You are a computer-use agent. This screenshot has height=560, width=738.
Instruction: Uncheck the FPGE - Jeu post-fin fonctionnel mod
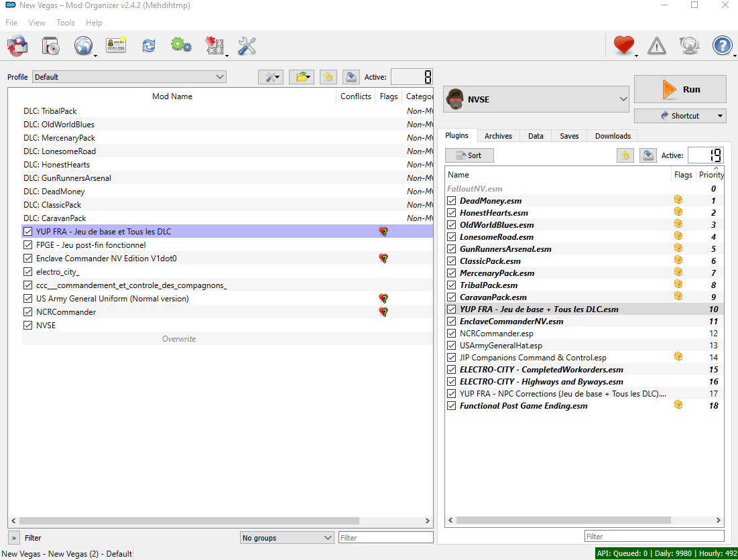click(27, 245)
